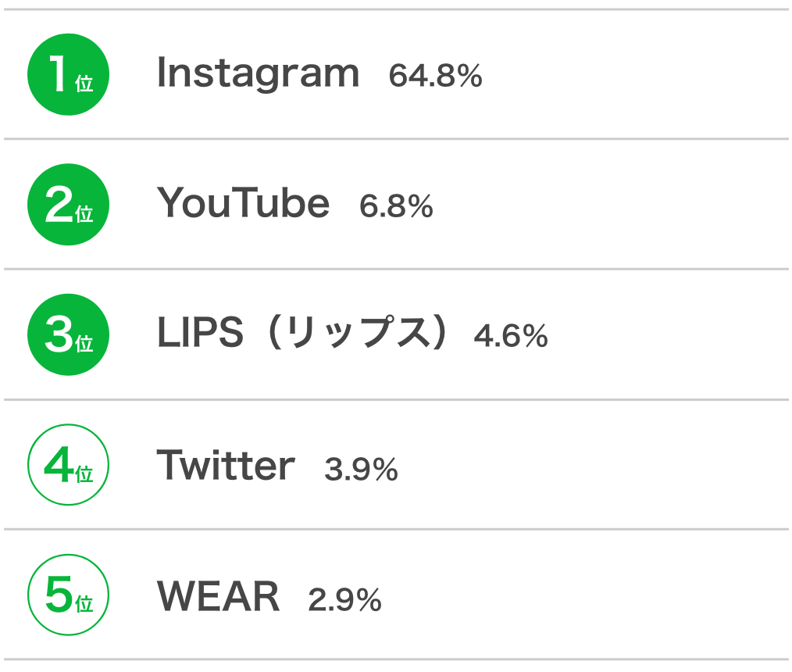Click the WEAR label
The height and width of the screenshot is (672, 792).
(x=218, y=596)
